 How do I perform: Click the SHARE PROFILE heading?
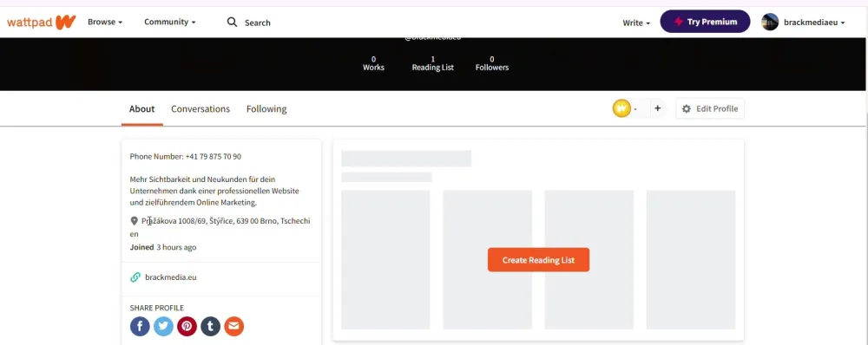pyautogui.click(x=156, y=308)
